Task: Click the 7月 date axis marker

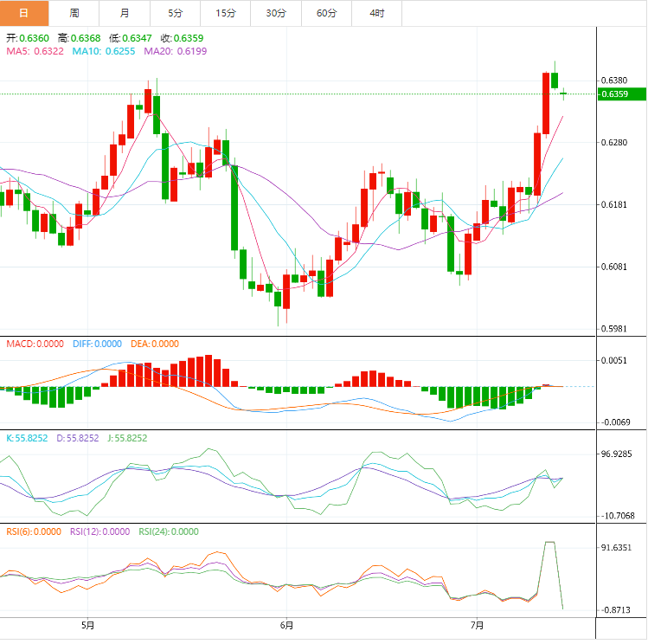Action: point(477,625)
